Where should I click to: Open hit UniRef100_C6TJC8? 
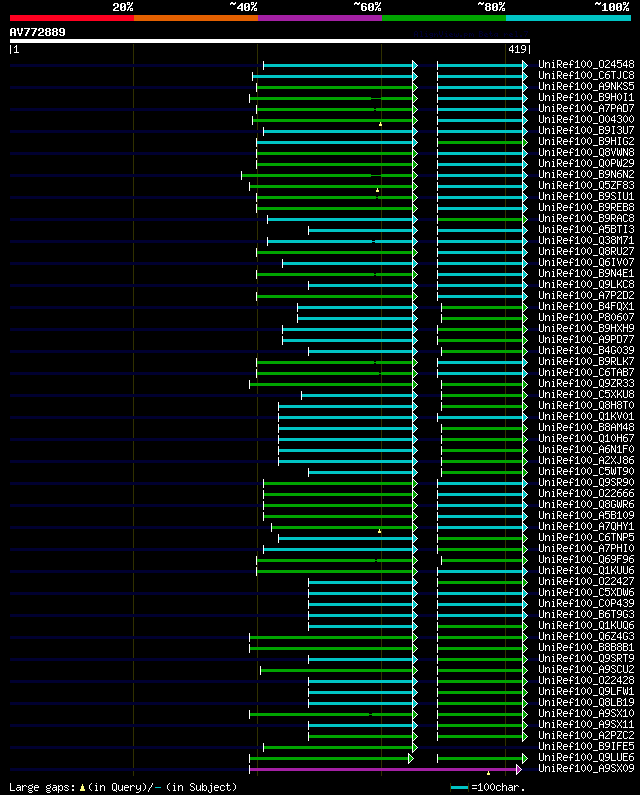click(x=586, y=76)
